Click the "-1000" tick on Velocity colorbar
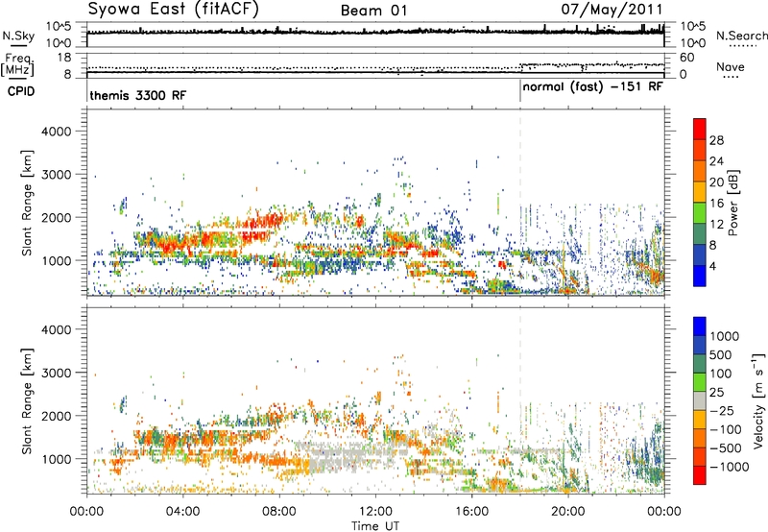The image size is (768, 532). click(729, 467)
